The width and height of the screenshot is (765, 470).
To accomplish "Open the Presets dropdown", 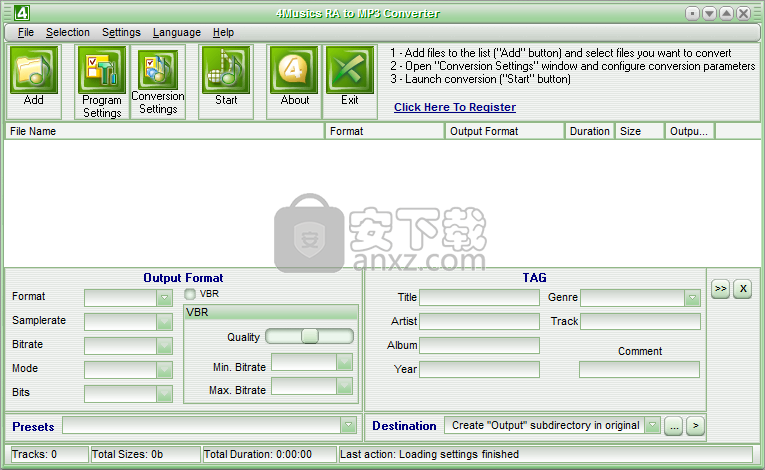I will click(x=348, y=425).
